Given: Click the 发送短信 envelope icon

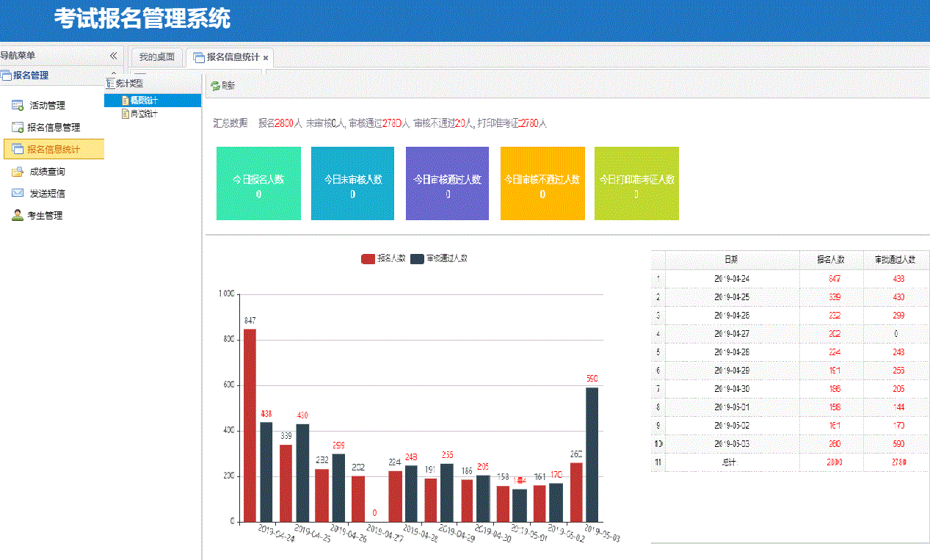Looking at the screenshot, I should pos(18,194).
